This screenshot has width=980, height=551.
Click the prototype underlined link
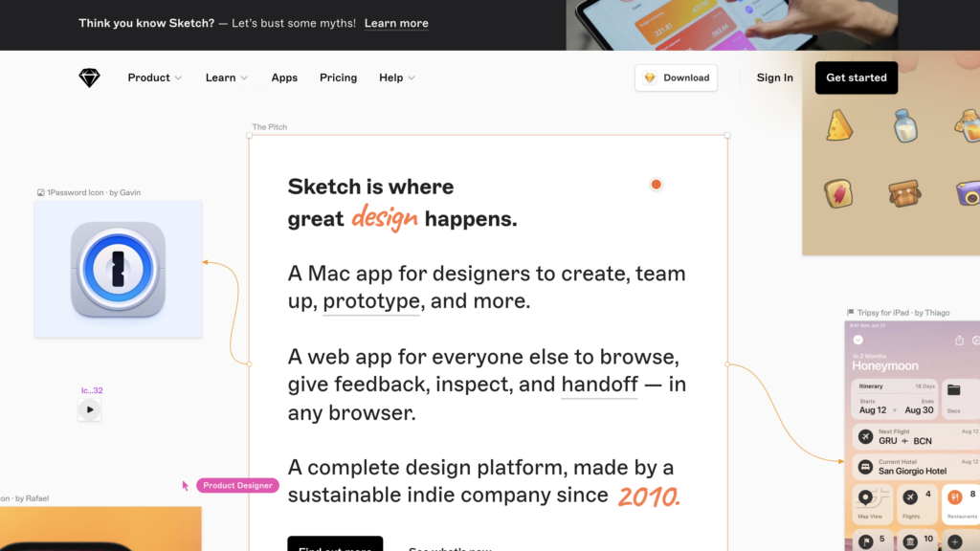point(371,301)
